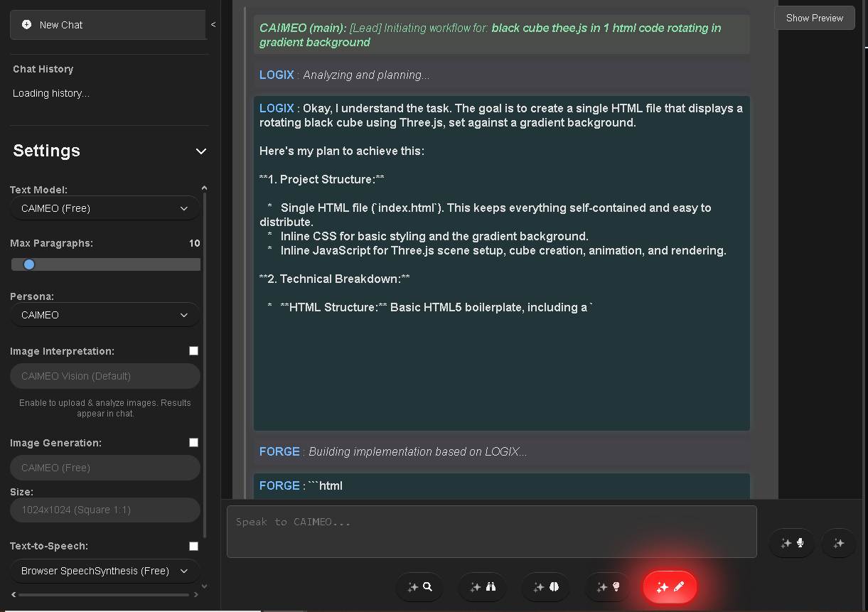This screenshot has height=612, width=868.
Task: Click the '2. Technical Breakdown' line
Action: [x=334, y=279]
